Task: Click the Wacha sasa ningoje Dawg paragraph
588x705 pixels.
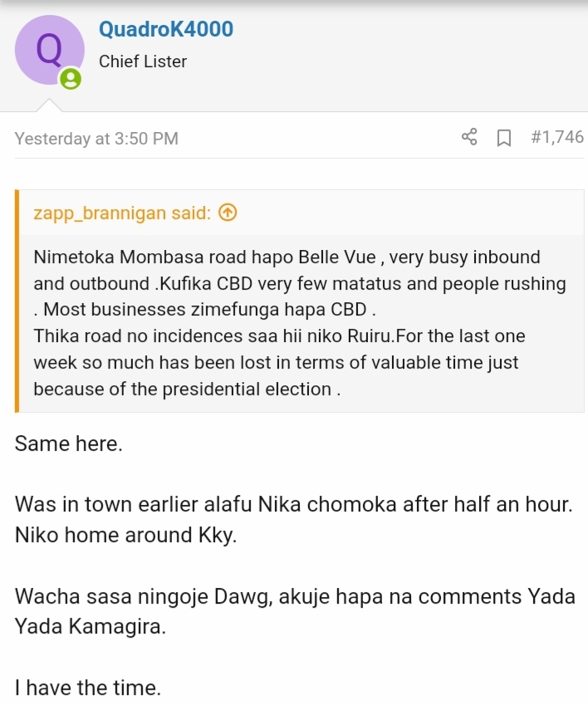Action: [x=295, y=611]
